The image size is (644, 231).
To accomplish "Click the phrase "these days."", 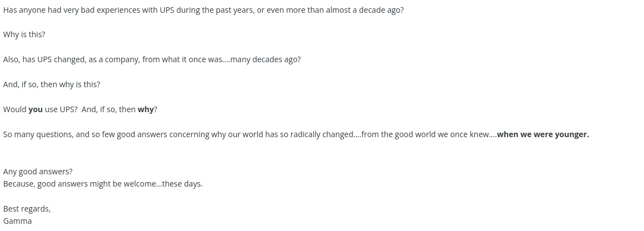I will (182, 184).
